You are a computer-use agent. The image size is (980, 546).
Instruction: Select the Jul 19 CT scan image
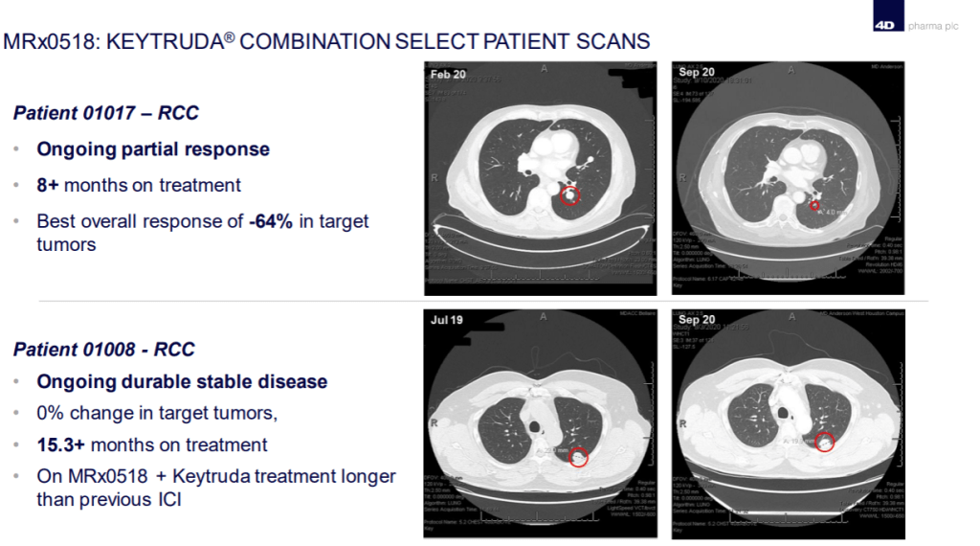(x=542, y=423)
